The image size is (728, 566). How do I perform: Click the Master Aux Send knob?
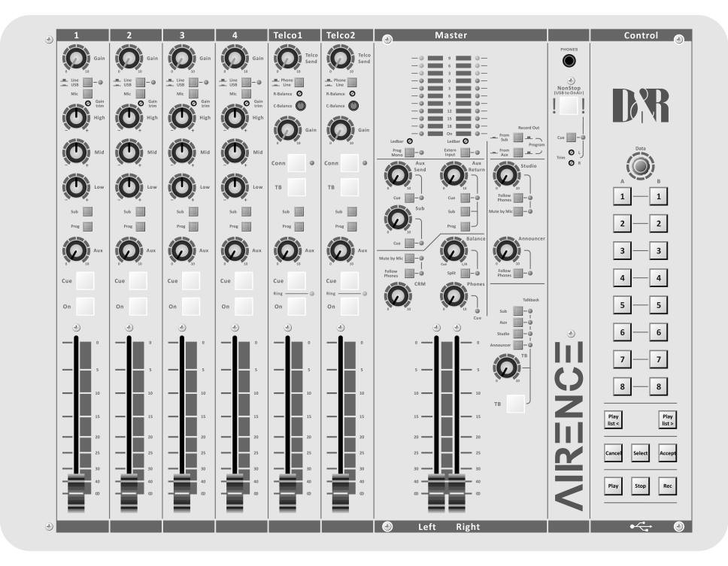click(x=397, y=175)
